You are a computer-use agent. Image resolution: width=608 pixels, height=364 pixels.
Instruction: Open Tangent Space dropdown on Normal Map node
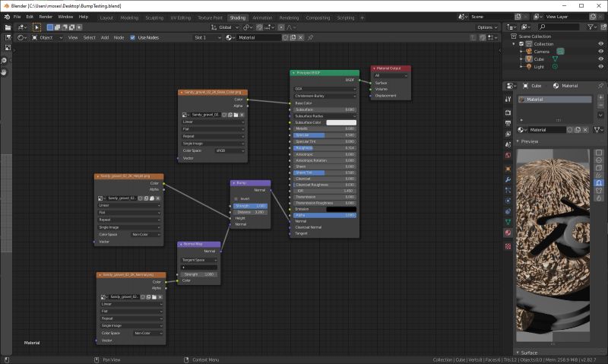[x=199, y=260]
